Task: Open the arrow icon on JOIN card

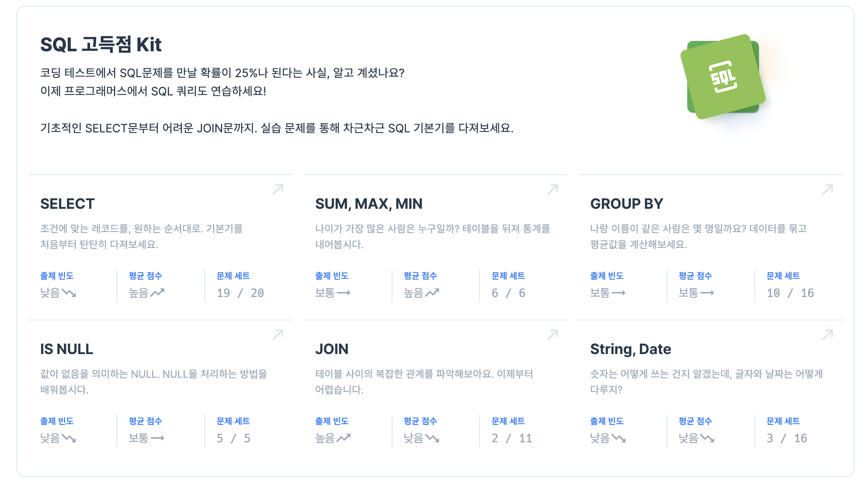Action: 553,335
